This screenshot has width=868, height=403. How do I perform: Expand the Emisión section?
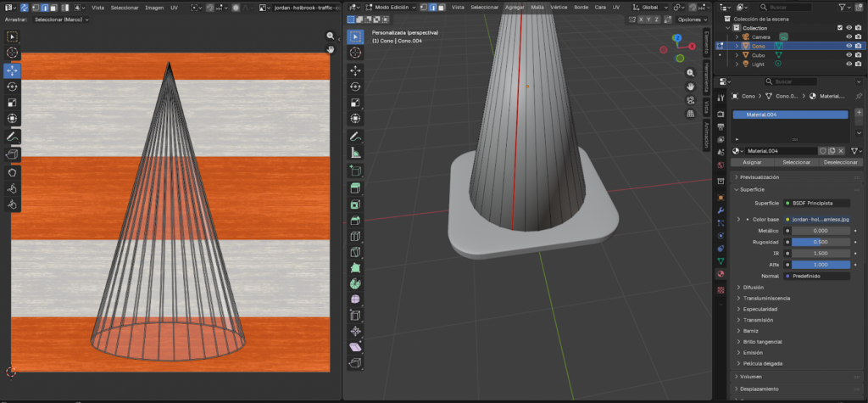(753, 352)
